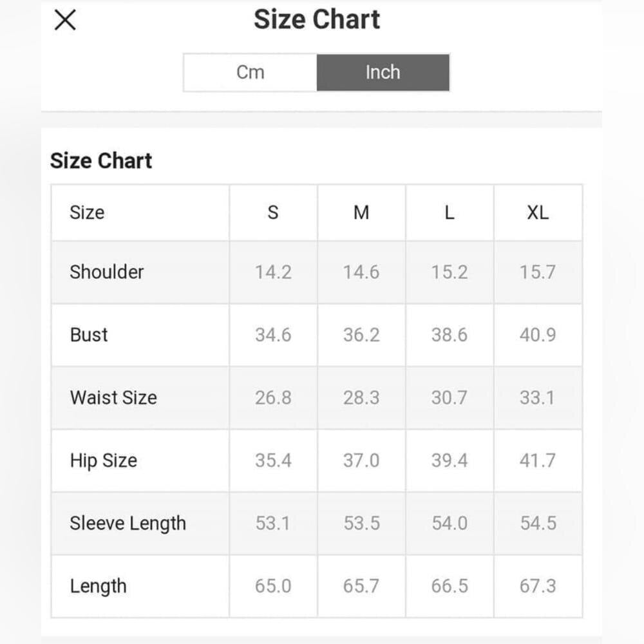
Task: Click the Size Chart title at top
Action: (x=317, y=19)
